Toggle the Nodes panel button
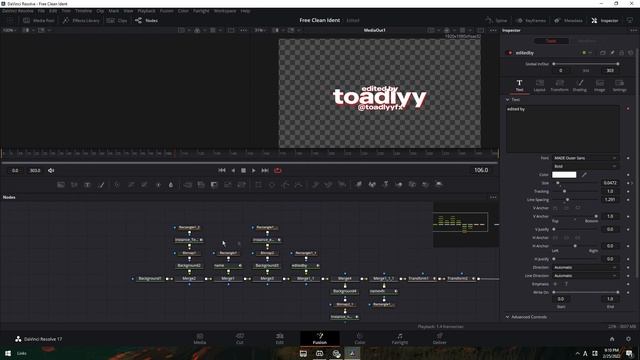This screenshot has width=640, height=360. click(147, 20)
